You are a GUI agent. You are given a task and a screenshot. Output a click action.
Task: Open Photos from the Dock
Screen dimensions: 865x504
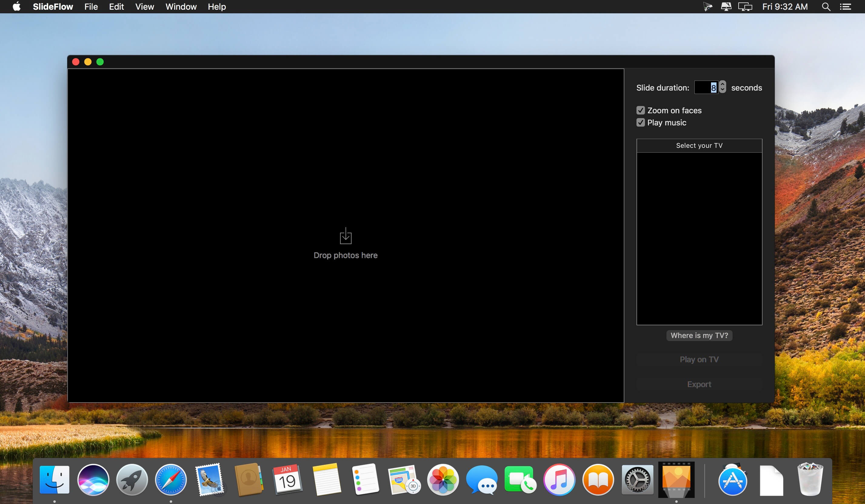[x=443, y=480]
